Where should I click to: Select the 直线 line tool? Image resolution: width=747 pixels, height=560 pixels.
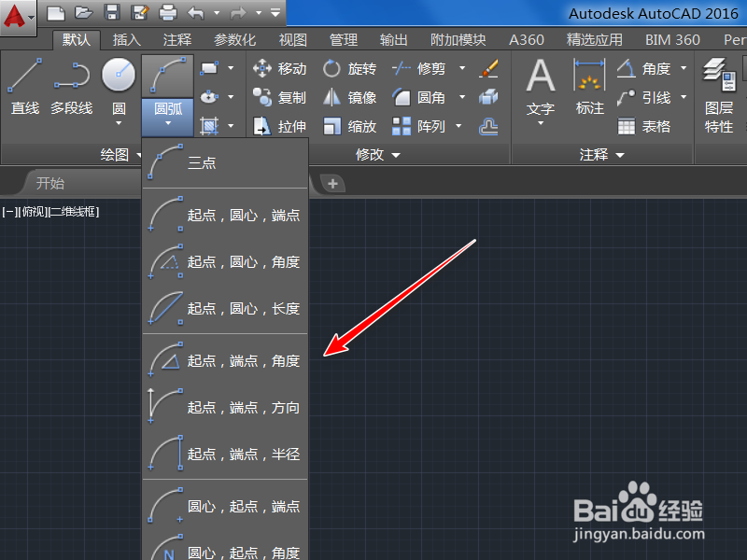tap(25, 86)
